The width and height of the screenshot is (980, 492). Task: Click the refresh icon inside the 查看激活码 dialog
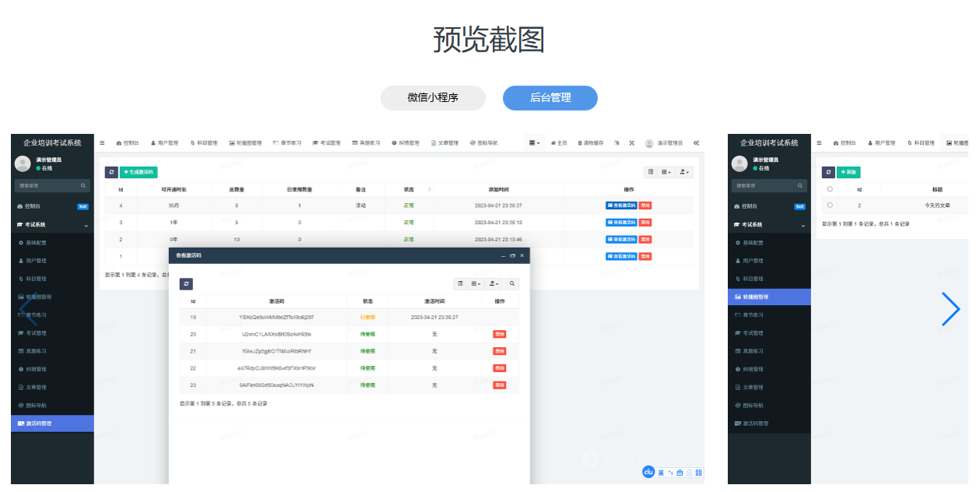186,284
